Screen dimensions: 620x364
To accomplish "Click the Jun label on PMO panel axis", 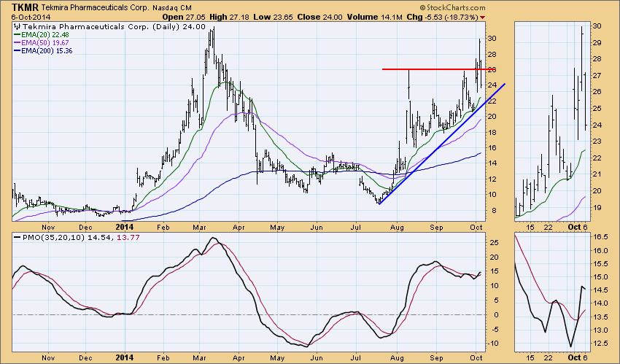I will click(x=317, y=357).
